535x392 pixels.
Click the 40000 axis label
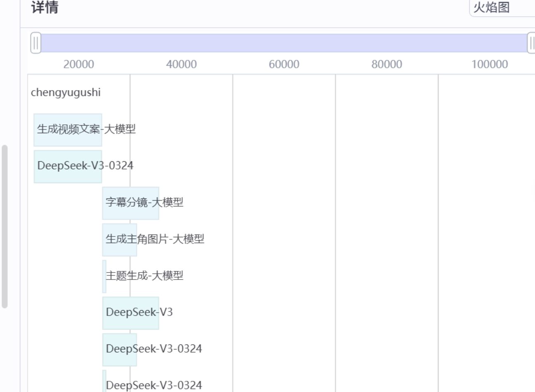(181, 64)
